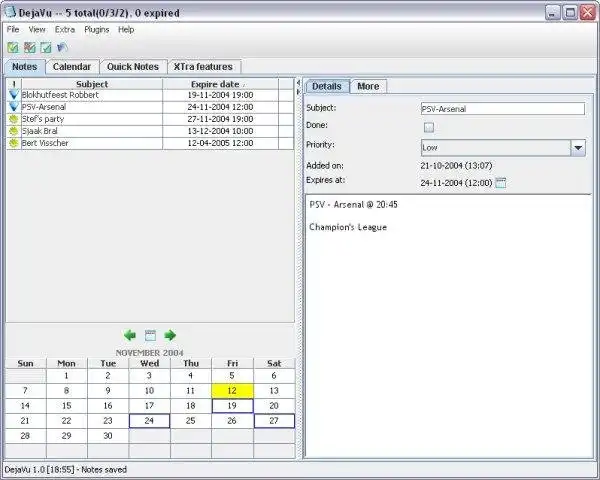Click the status bar 'Notes saved' message

point(104,470)
